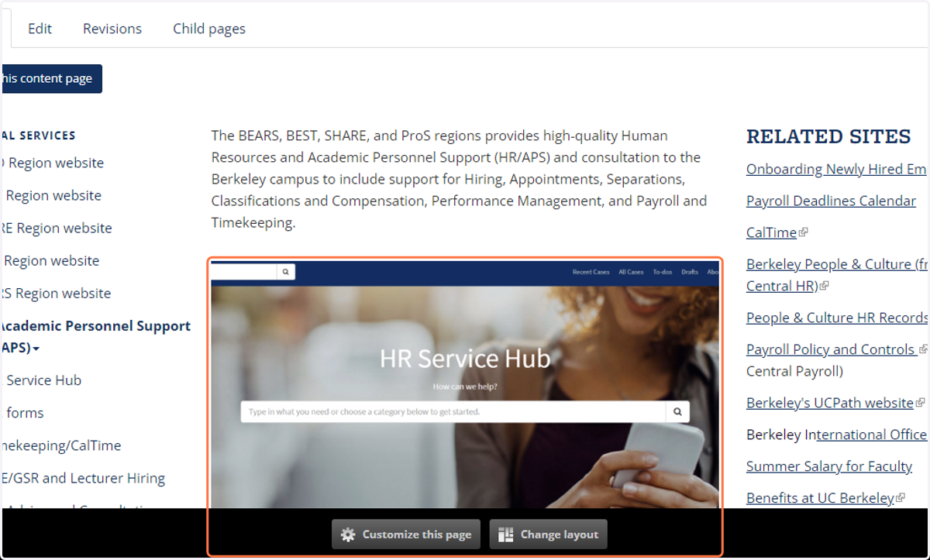Open the CalTime related site link
This screenshot has height=560, width=930.
tap(771, 232)
